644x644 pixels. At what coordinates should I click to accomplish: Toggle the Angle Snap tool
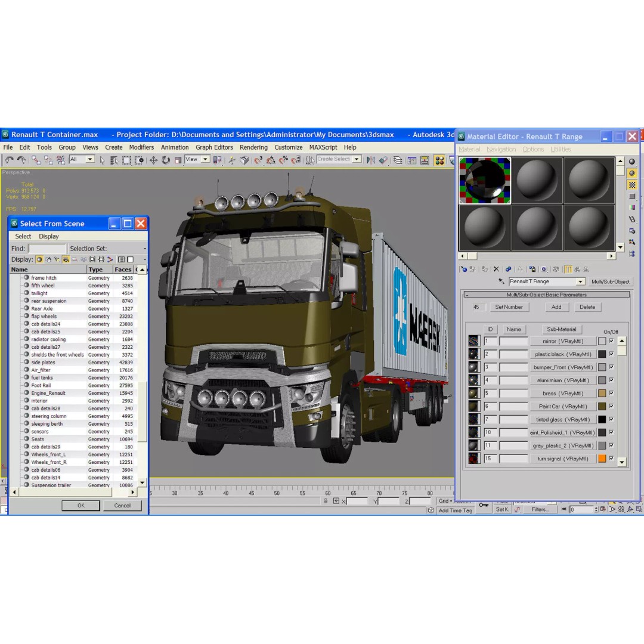(x=271, y=160)
